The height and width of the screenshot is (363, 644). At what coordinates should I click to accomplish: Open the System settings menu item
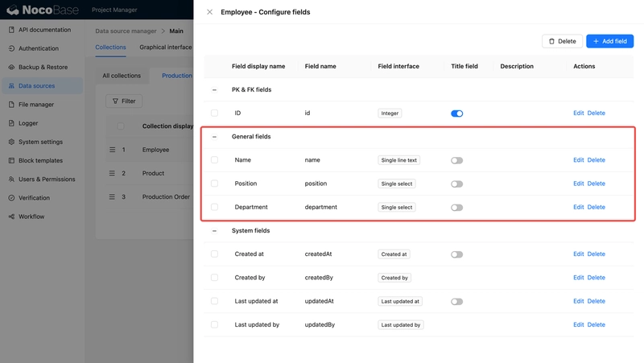coord(40,142)
